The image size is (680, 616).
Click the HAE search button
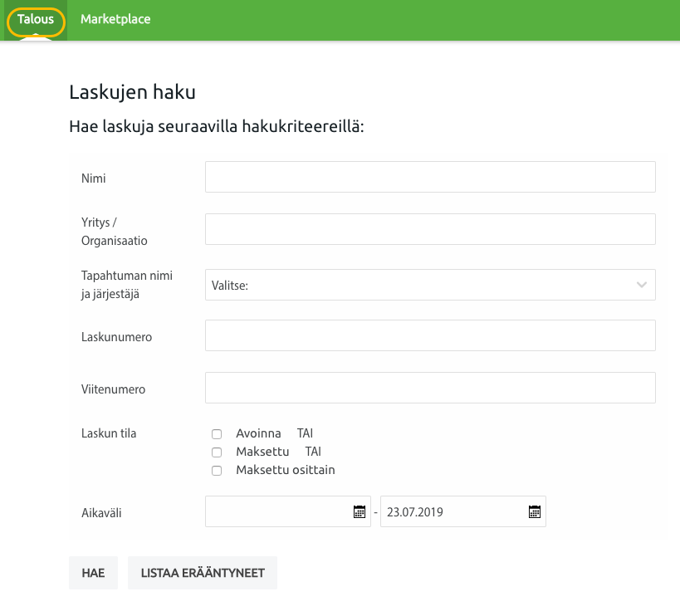click(x=93, y=573)
